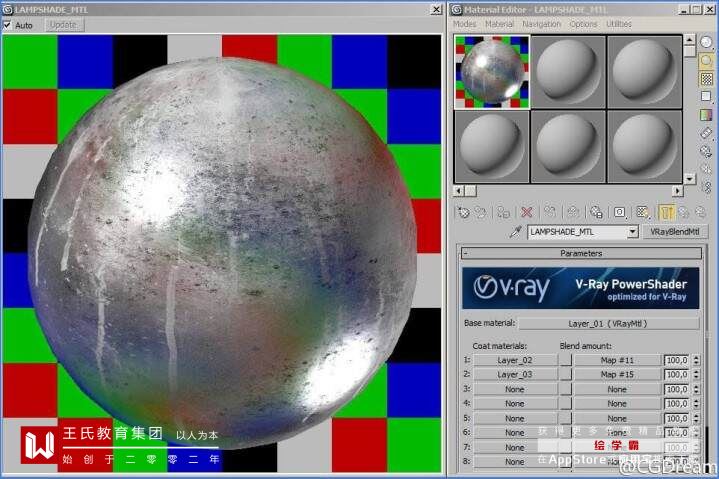Toggle the checkered Background icon

point(706,79)
